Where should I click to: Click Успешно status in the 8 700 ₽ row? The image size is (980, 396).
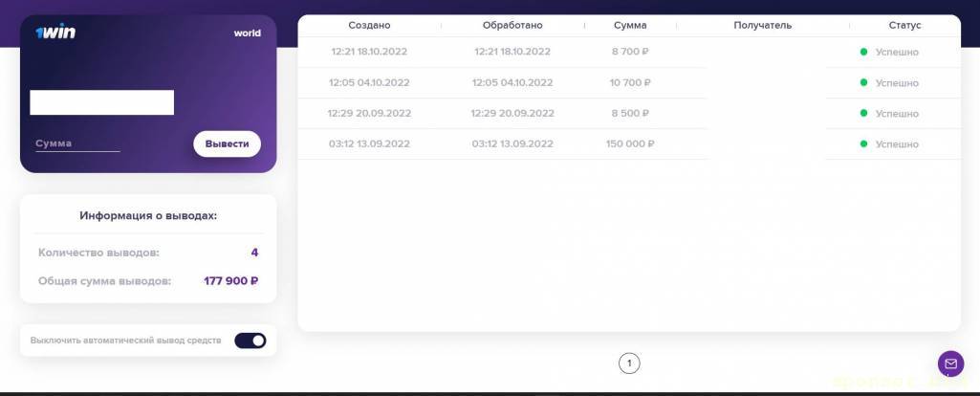[x=897, y=53]
